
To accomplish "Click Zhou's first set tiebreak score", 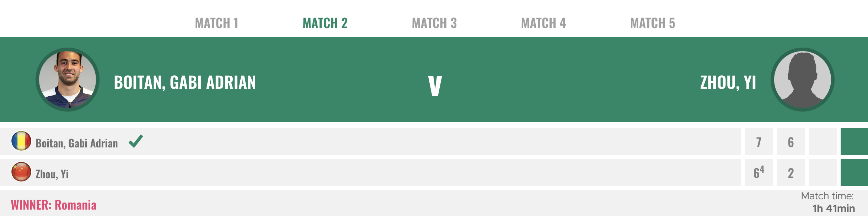I will pos(759,173).
